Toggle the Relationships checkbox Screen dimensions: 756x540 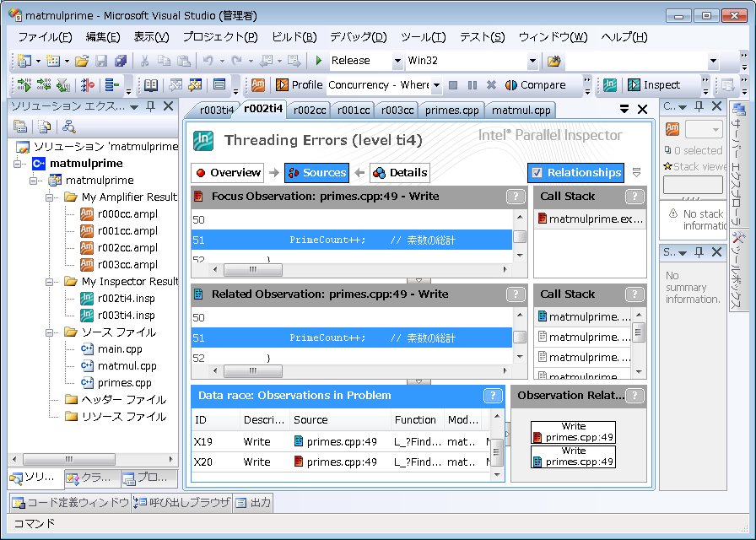click(x=537, y=173)
